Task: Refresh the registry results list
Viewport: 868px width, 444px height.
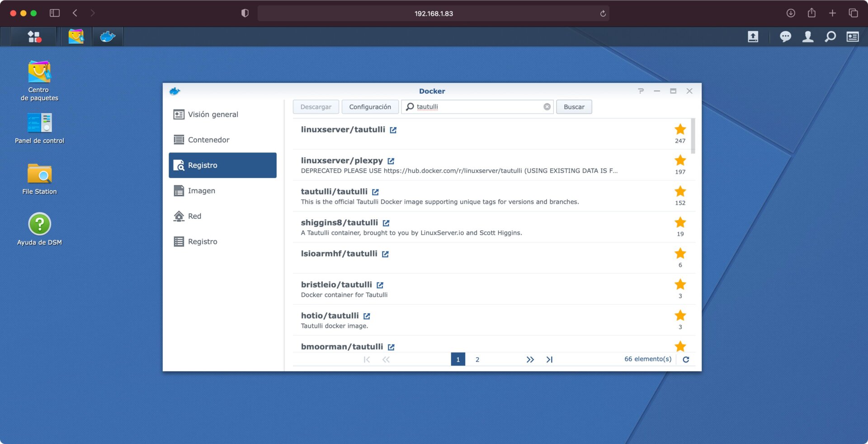Action: [686, 359]
